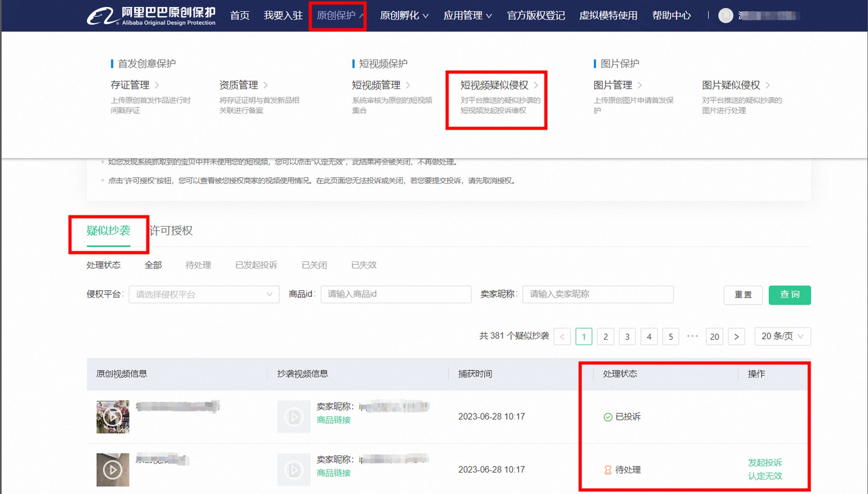Viewport: 868px width, 494px height.
Task: Select 图片管理 in the dropdown panel
Action: tap(613, 85)
